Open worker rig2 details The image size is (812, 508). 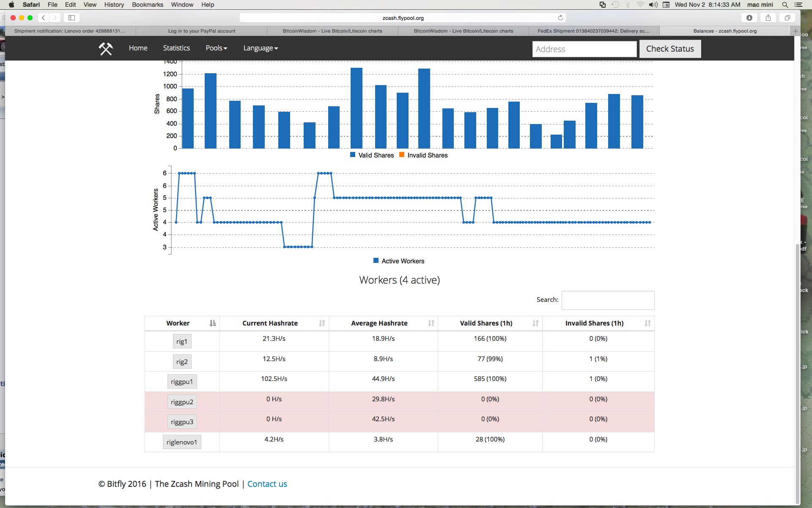click(182, 362)
